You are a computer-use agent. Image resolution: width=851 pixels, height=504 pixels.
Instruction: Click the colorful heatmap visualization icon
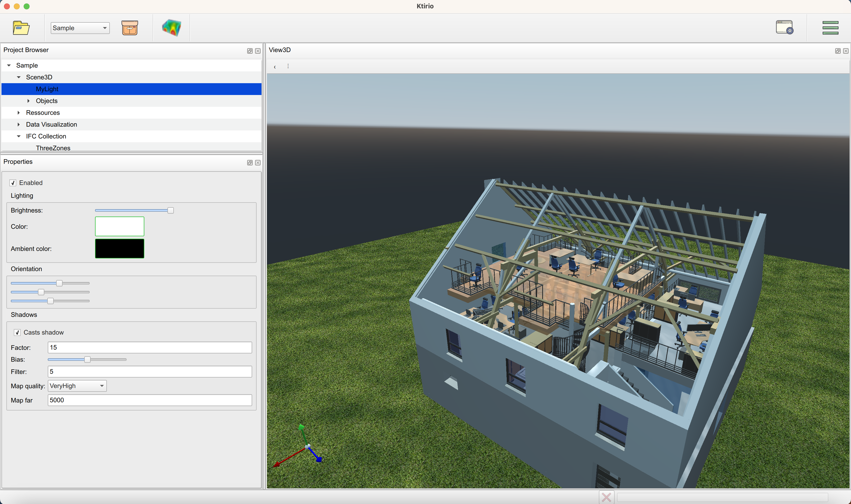(172, 28)
